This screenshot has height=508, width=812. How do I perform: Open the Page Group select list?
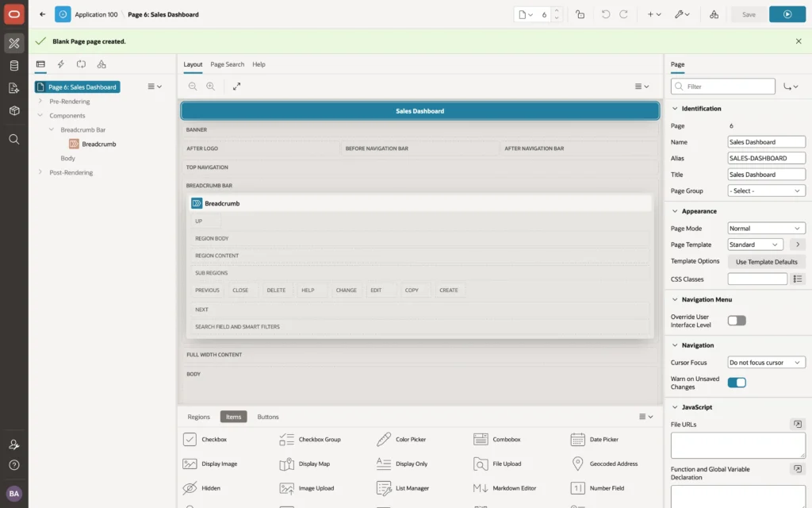(x=766, y=190)
